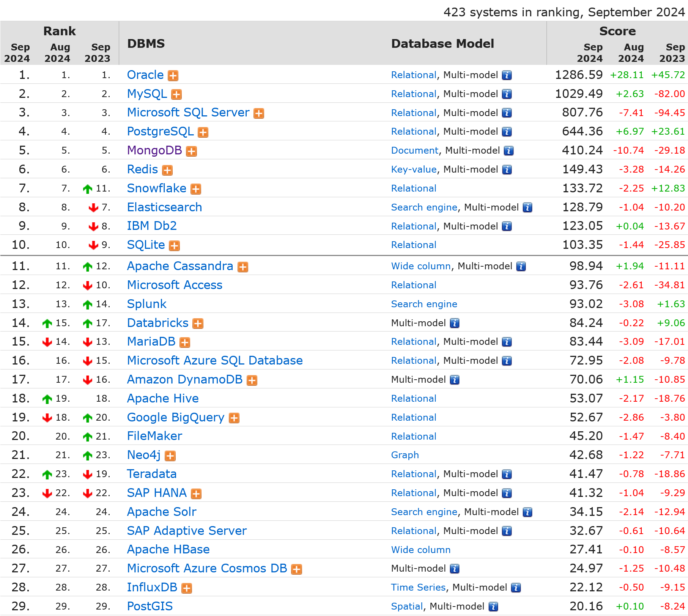Click the Spatial database model link

click(407, 606)
